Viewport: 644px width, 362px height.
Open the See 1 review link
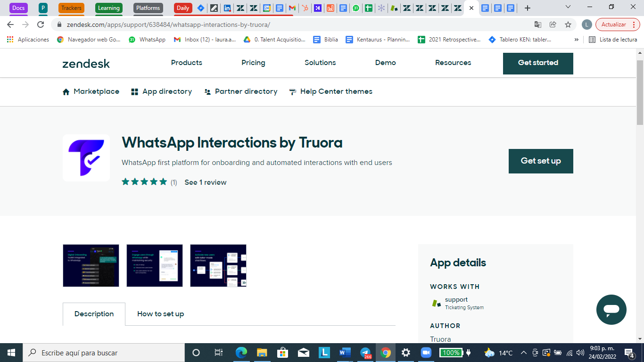(206, 182)
